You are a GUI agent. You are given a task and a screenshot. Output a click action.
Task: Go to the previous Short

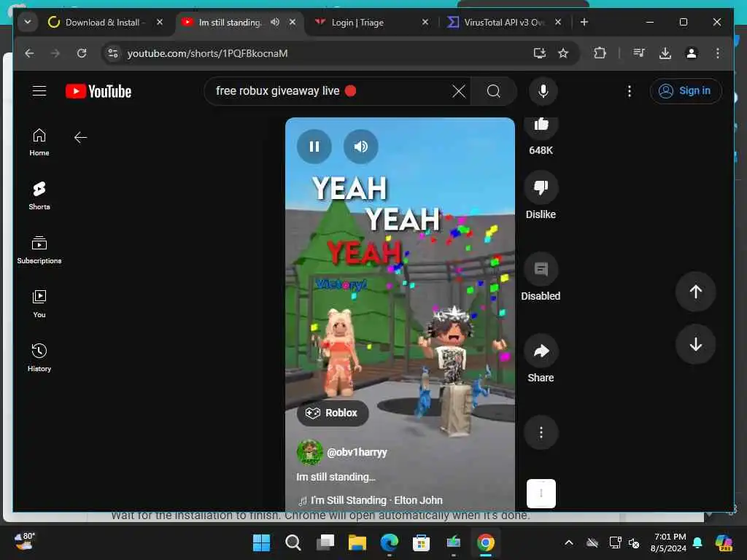point(695,292)
